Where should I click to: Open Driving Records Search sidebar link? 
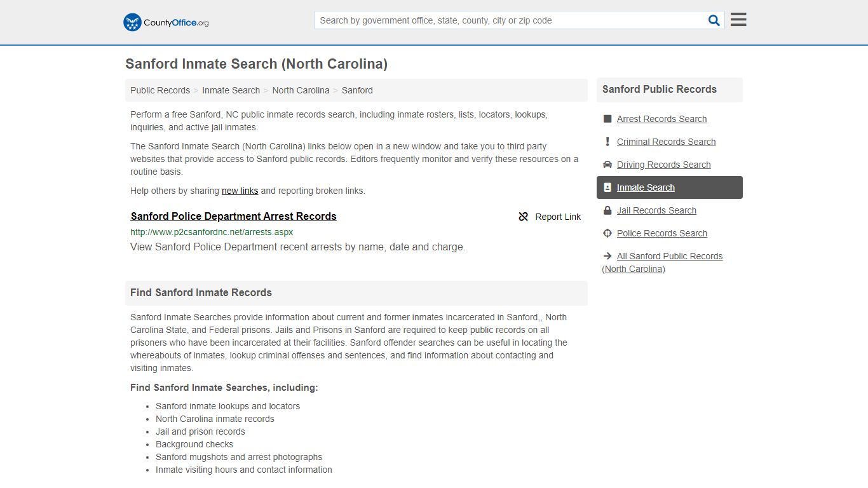pyautogui.click(x=663, y=165)
